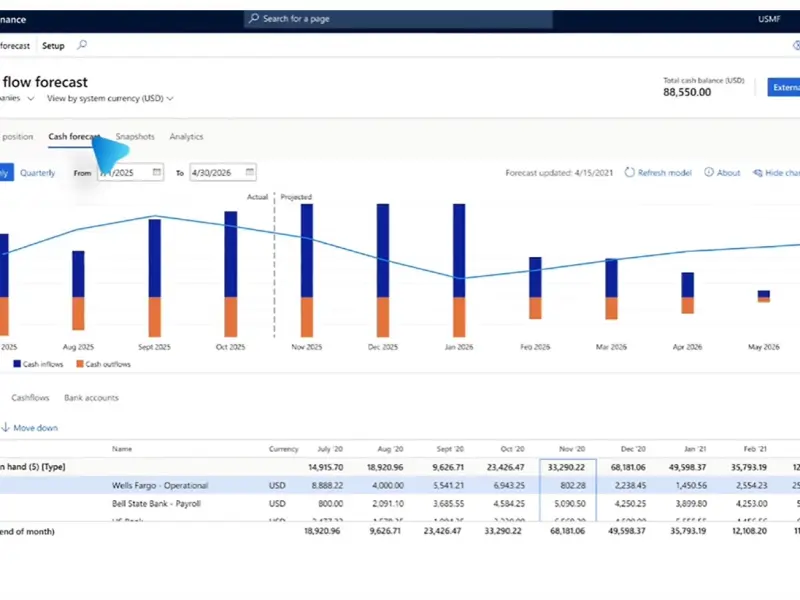The width and height of the screenshot is (800, 600).
Task: Switch to the Snapshots tab
Action: (135, 137)
